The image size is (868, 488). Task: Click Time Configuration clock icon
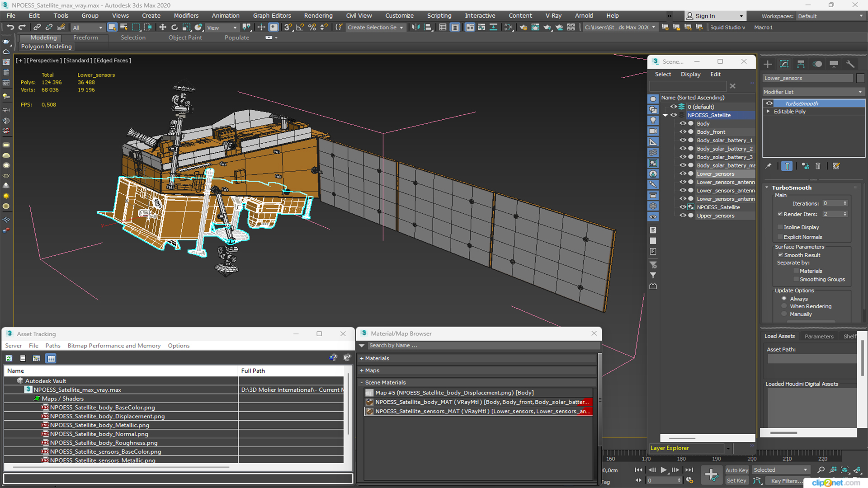689,480
